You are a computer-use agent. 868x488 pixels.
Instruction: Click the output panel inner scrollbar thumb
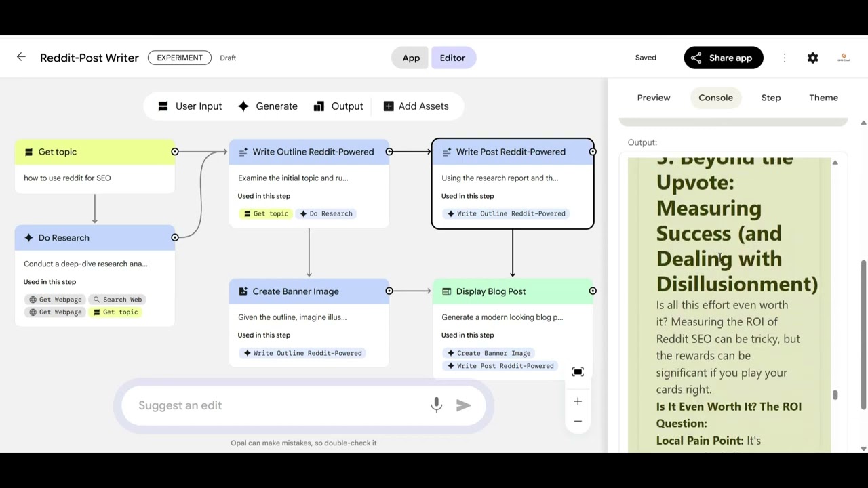coord(835,395)
